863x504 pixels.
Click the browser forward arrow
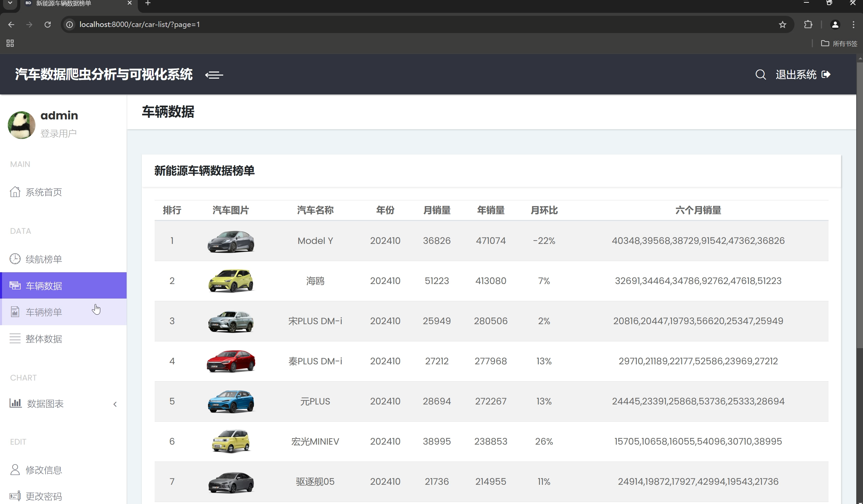pos(29,25)
